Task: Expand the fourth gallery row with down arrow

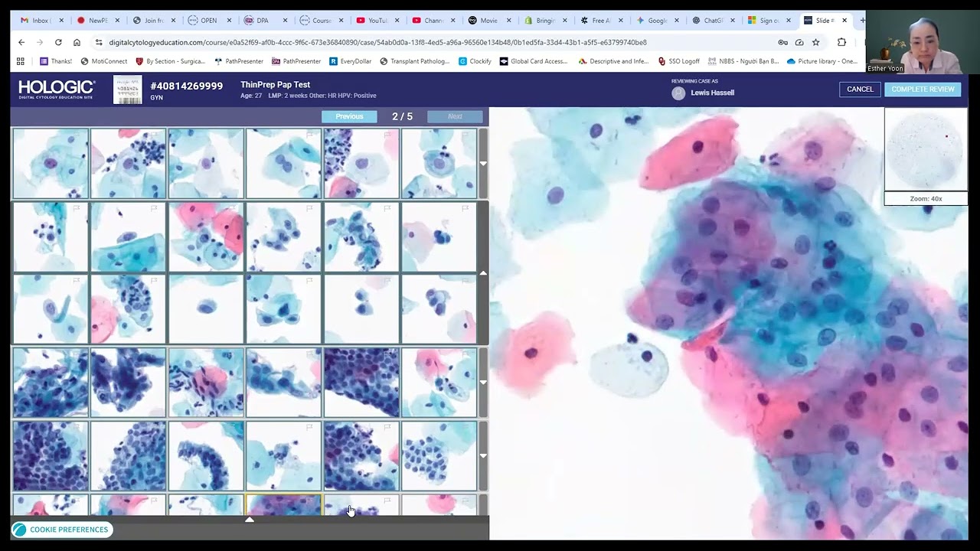Action: [483, 383]
